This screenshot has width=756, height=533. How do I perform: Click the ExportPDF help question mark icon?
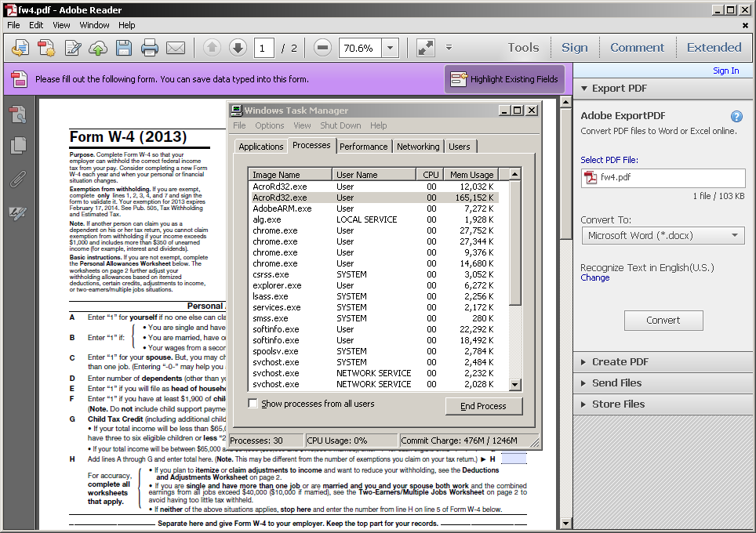coord(736,116)
